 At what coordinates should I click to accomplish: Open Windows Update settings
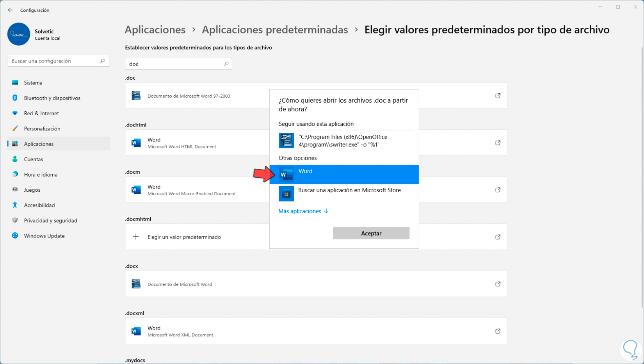(x=59, y=236)
